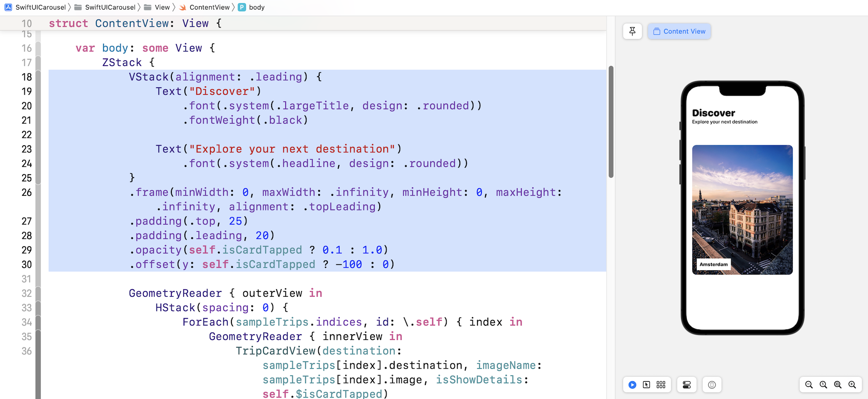Open the SwiftUICarousel project breadcrumb
Screen dimensions: 868x399
click(35, 7)
